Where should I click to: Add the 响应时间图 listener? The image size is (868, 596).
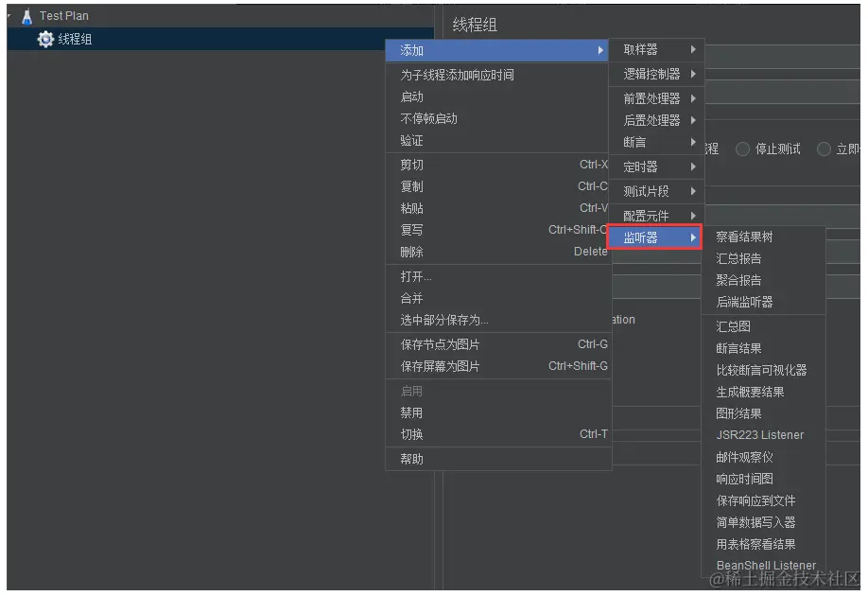tap(764, 479)
